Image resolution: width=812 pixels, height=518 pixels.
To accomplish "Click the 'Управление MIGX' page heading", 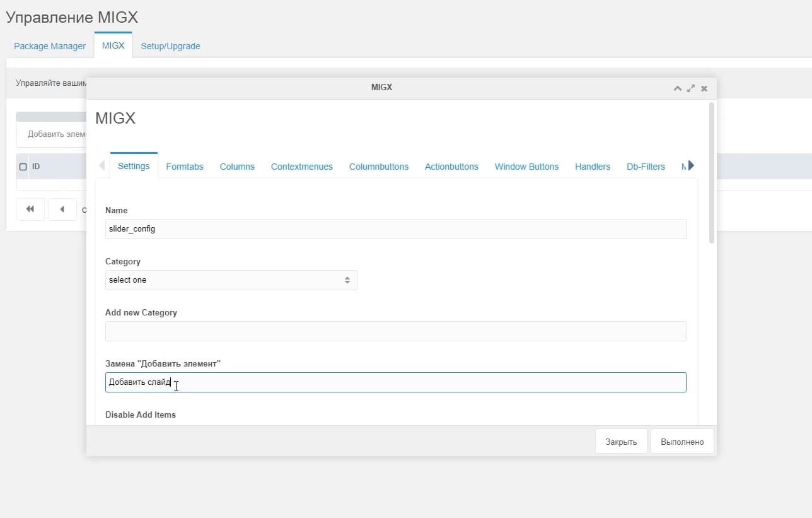I will [x=72, y=18].
